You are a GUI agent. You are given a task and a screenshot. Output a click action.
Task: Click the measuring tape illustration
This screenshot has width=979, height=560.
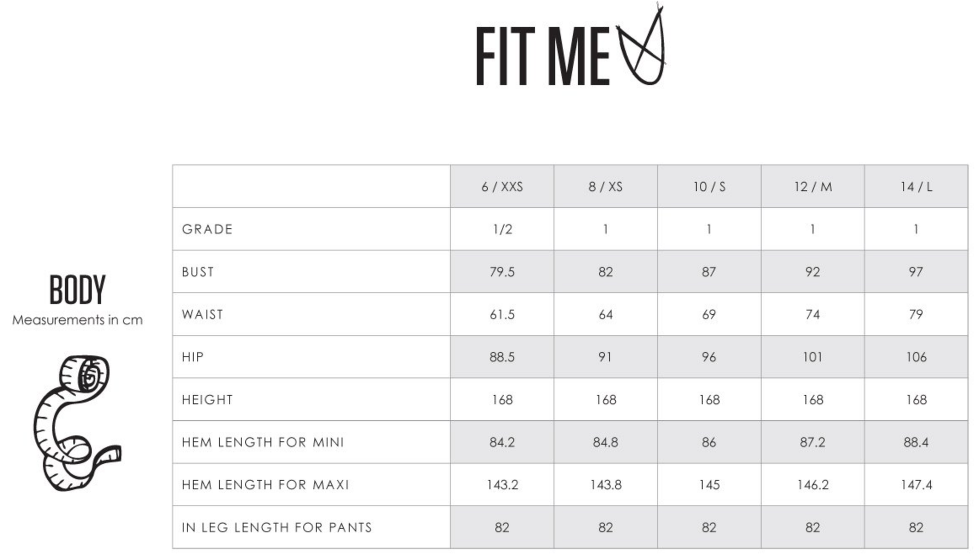click(76, 423)
